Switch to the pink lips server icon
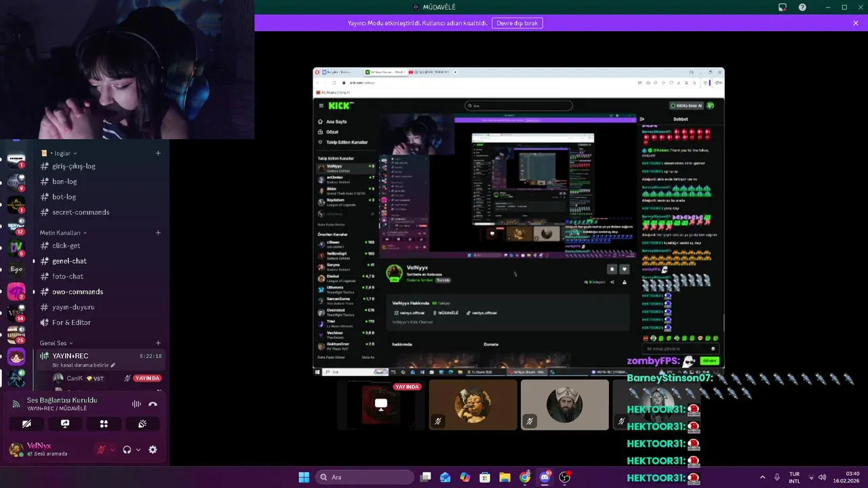868x488 pixels. 16,291
